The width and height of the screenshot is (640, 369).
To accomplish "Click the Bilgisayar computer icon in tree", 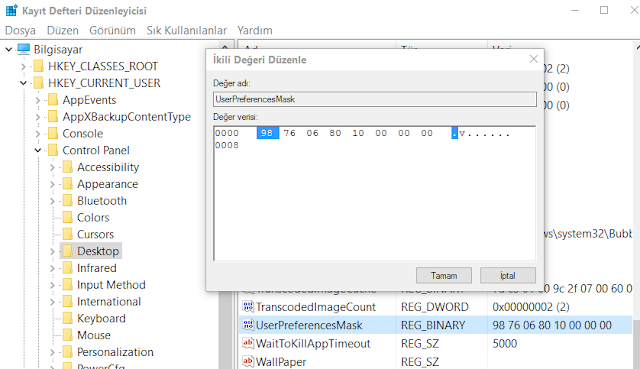I will click(x=24, y=49).
